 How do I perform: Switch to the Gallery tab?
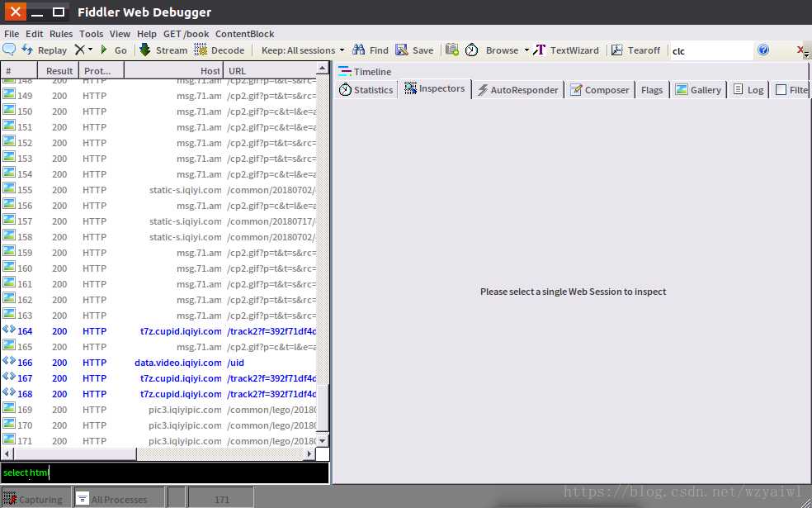tap(698, 90)
